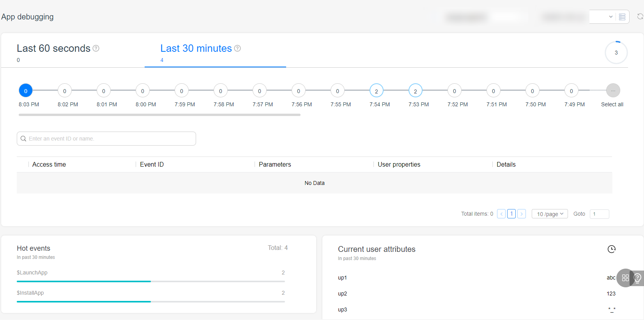Open user attributes history clock icon
The width and height of the screenshot is (644, 320).
[x=611, y=249]
